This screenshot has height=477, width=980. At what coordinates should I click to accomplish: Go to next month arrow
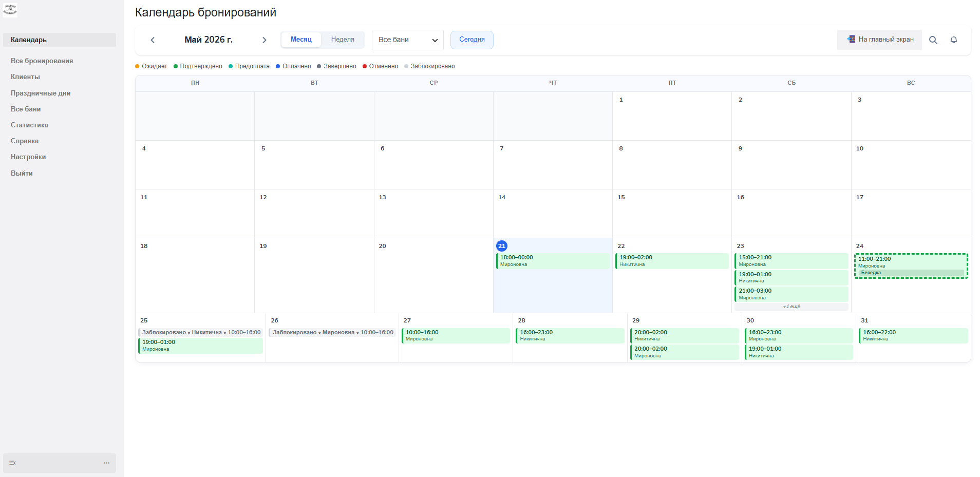[264, 40]
